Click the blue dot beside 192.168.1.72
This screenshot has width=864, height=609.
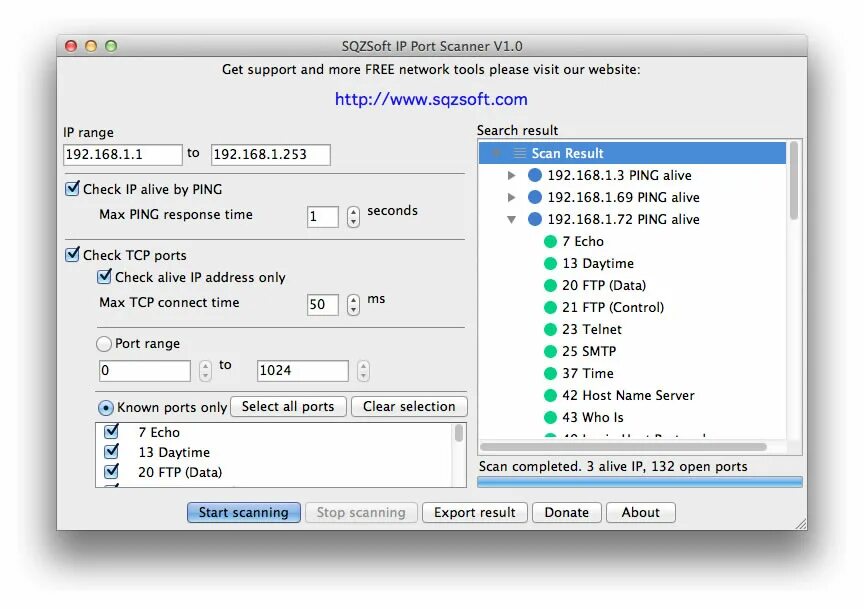point(534,219)
